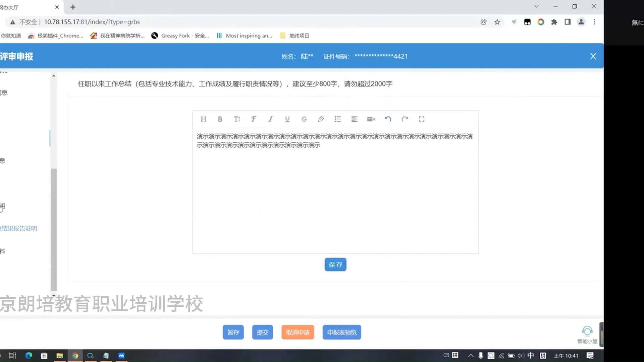Open the text color brush tool

321,119
